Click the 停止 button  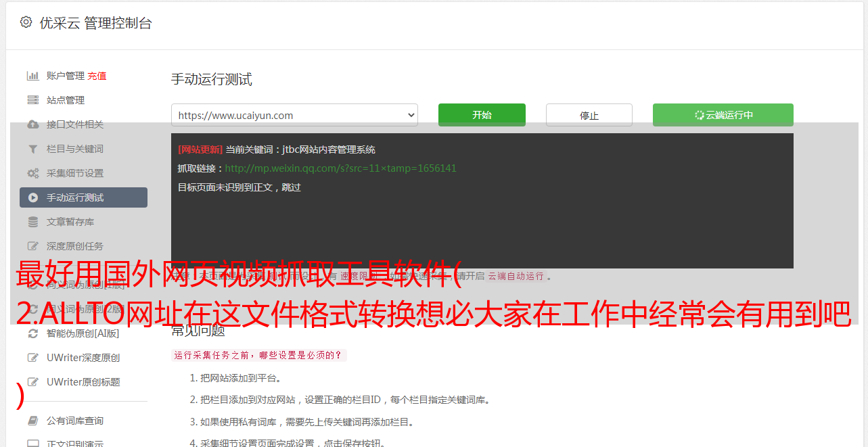click(x=589, y=115)
